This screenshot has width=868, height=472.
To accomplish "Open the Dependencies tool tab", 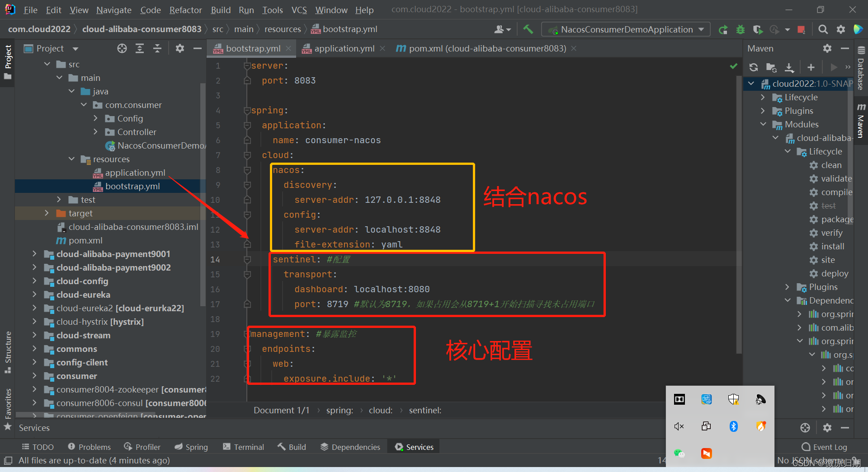I will pos(350,447).
